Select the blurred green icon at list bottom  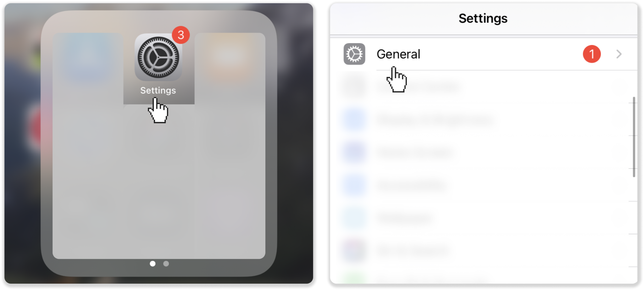[x=354, y=279]
